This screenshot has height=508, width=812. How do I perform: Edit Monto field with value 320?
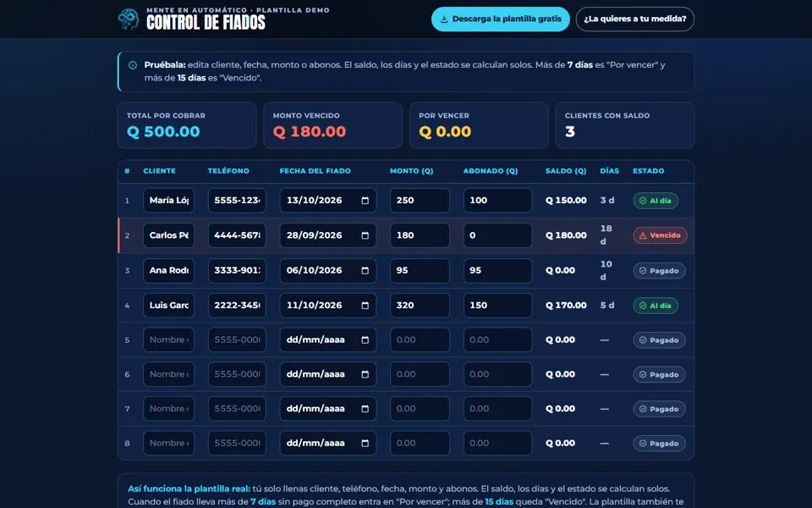(x=420, y=306)
